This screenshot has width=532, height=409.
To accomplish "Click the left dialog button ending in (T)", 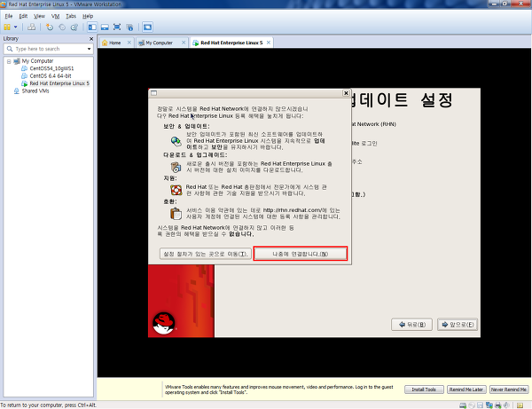I will tap(206, 254).
